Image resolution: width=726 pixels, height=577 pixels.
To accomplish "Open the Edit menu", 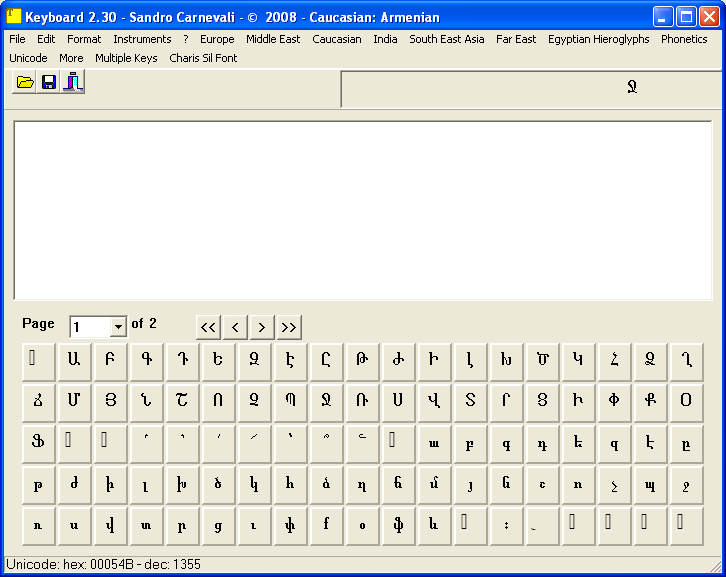I will coord(46,39).
